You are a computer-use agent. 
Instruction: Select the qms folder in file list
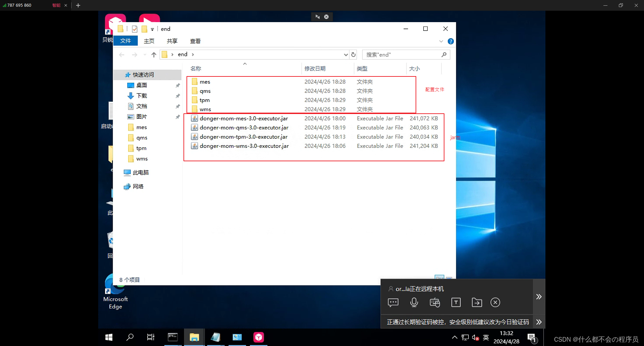click(205, 91)
